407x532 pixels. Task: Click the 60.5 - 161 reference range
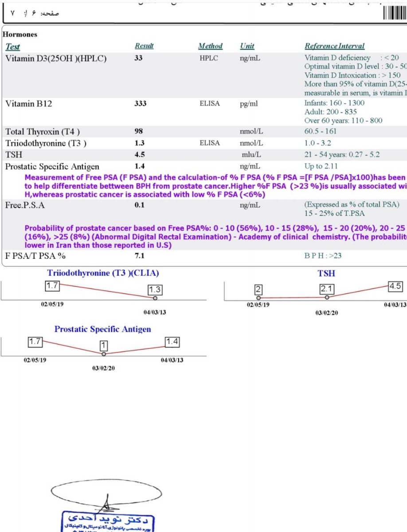point(321,131)
